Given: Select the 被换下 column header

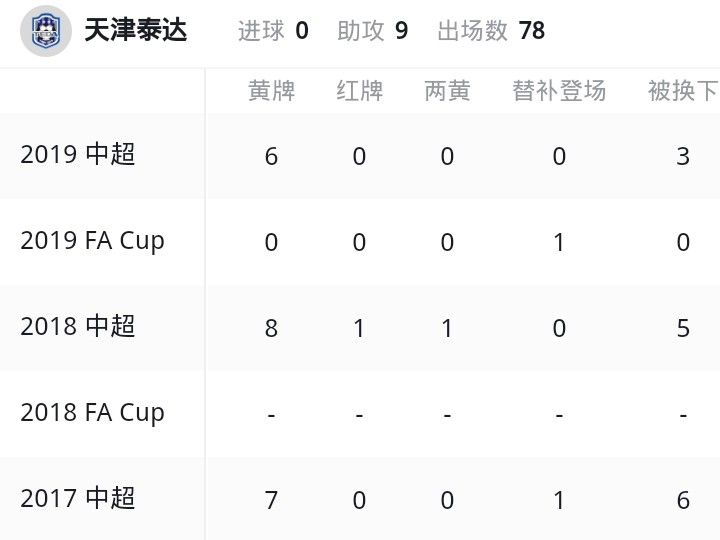Looking at the screenshot, I should [683, 91].
